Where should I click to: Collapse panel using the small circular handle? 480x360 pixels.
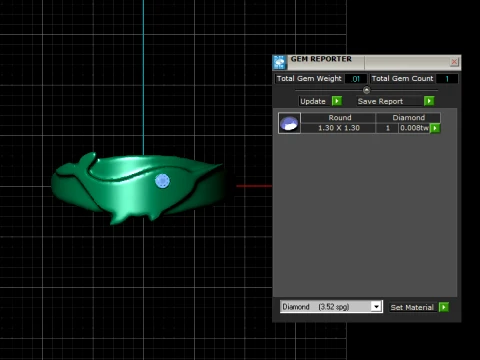(x=366, y=90)
